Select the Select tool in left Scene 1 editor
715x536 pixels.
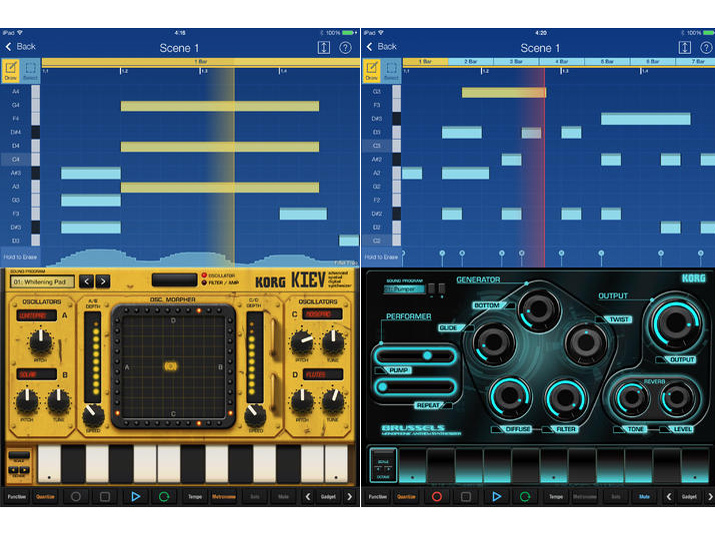31,71
